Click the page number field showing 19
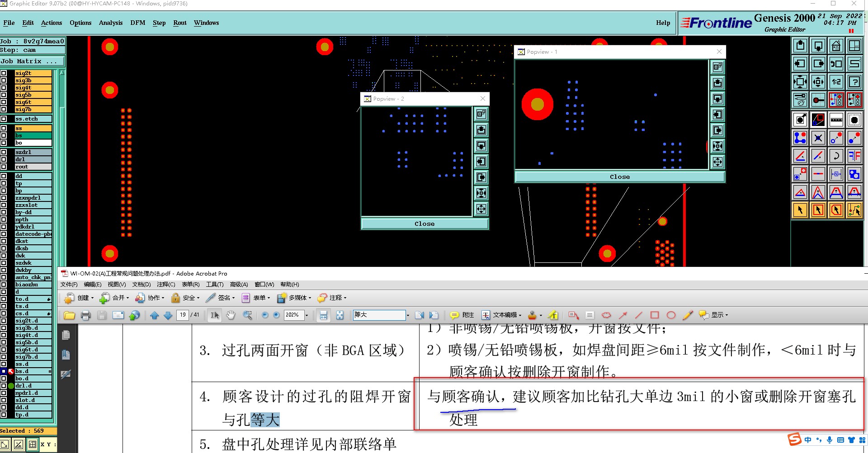Viewport: 868px width, 453px height. click(x=183, y=315)
